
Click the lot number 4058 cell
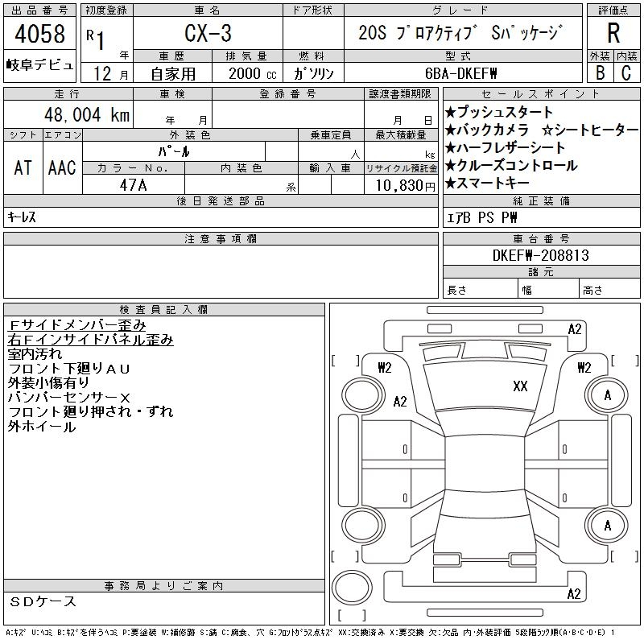click(x=39, y=34)
